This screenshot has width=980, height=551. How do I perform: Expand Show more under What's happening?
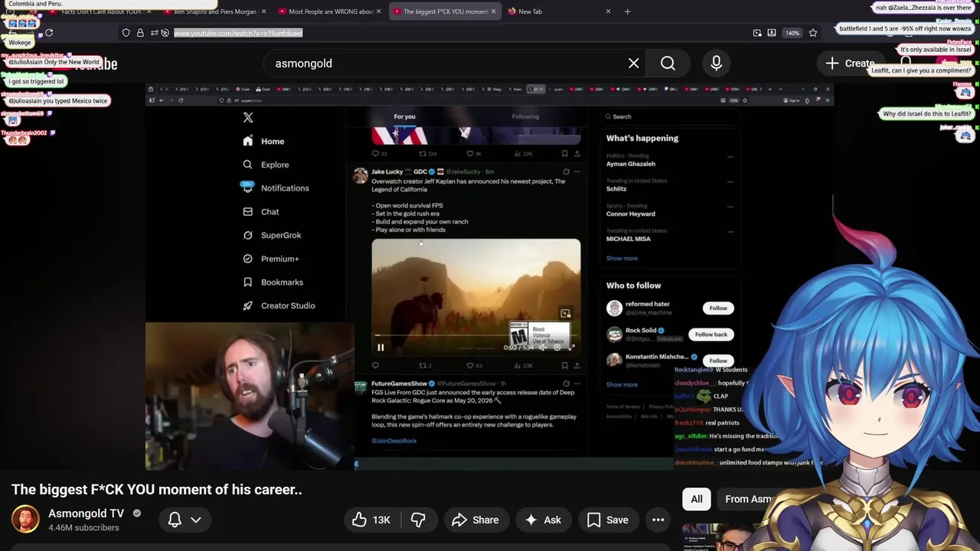622,259
